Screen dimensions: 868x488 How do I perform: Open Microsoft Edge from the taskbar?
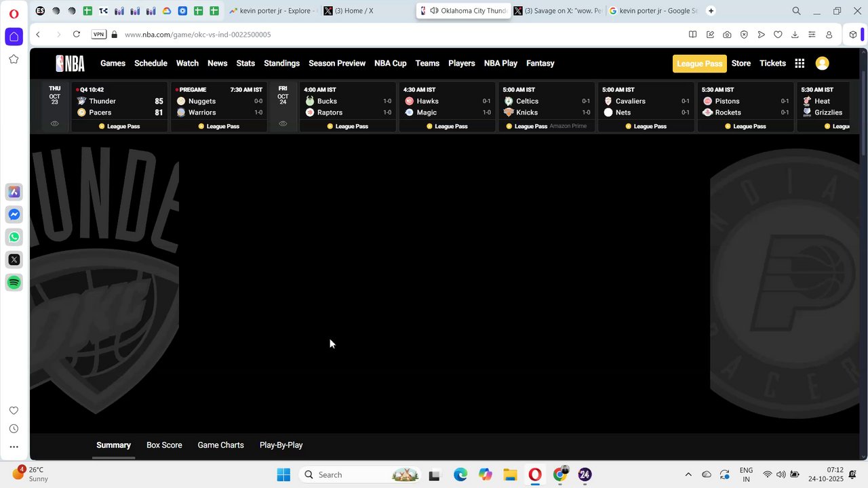click(460, 474)
